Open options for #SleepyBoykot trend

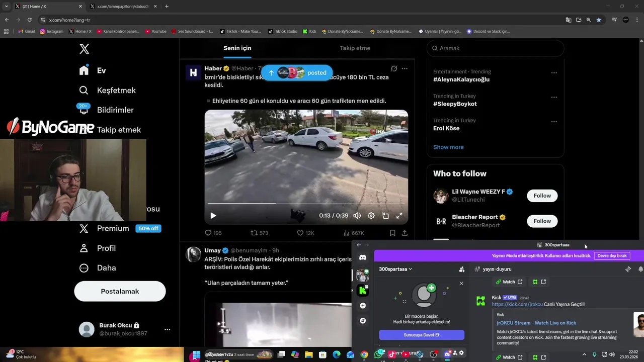point(554,97)
